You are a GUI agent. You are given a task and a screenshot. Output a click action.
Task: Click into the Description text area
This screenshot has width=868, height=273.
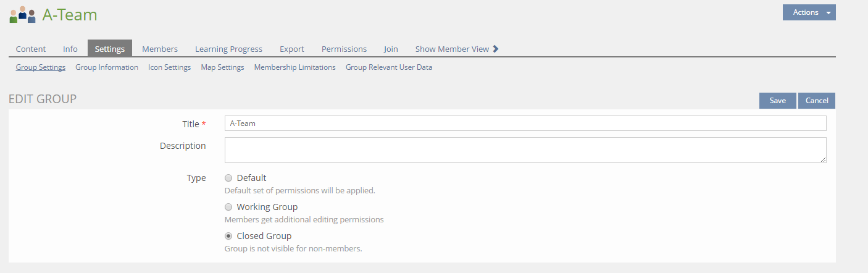(x=525, y=150)
